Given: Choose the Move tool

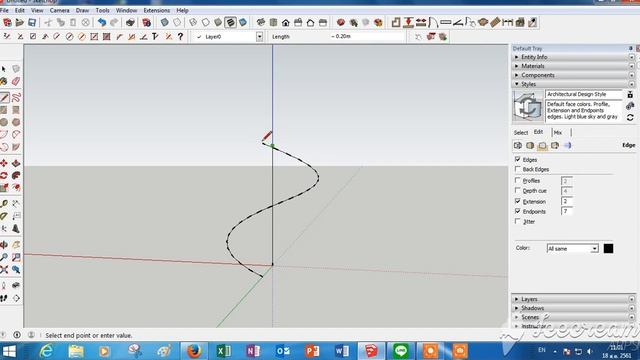Looking at the screenshot, I should click(x=4, y=163).
